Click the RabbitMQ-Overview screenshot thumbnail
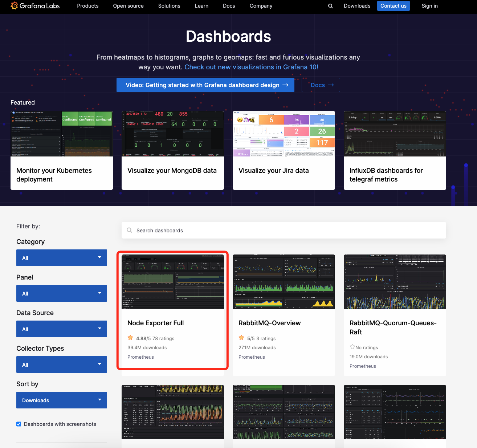This screenshot has width=477, height=448. click(284, 282)
